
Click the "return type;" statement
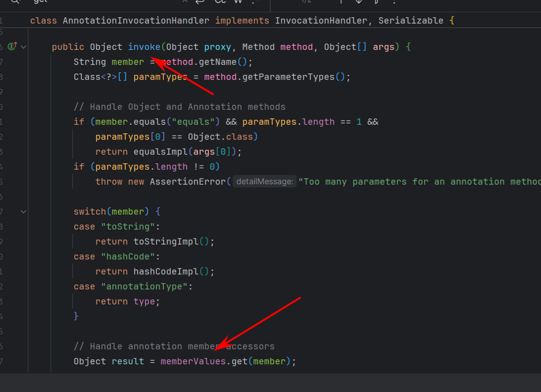click(x=127, y=302)
